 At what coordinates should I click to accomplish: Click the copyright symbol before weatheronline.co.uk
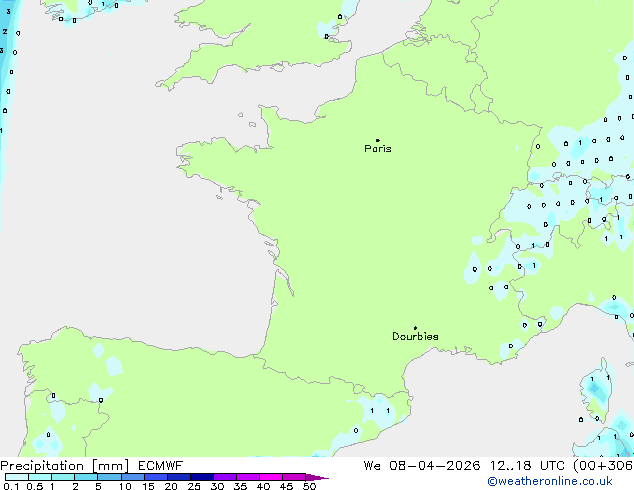pos(491,482)
